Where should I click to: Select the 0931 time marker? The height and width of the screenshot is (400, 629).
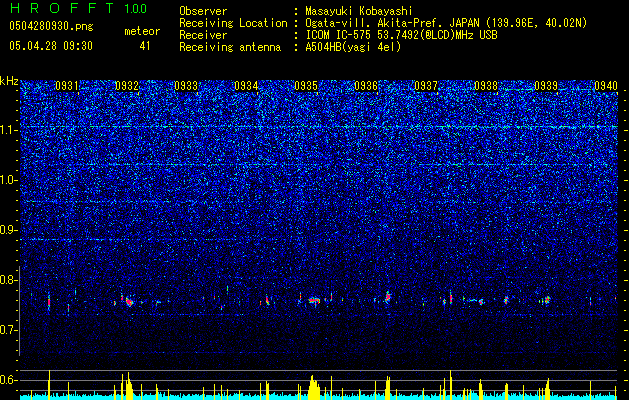[67, 86]
